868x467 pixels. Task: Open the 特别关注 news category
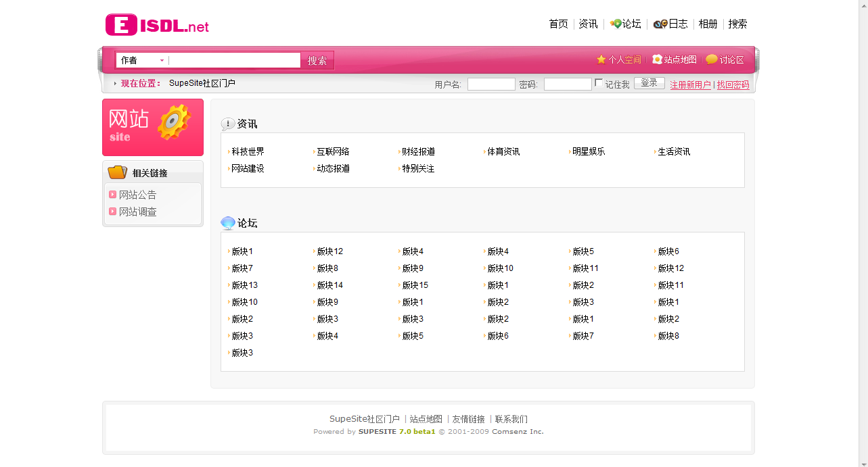(x=418, y=168)
